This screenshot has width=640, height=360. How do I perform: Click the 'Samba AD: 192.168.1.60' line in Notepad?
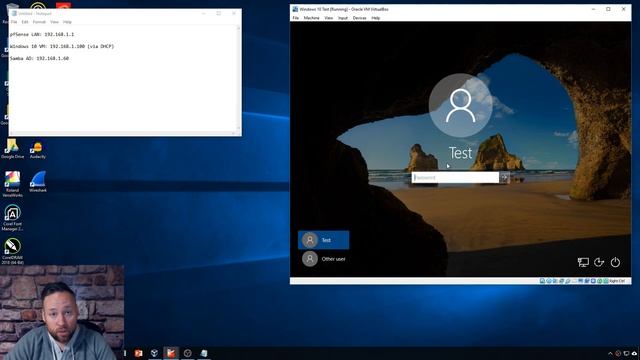[x=39, y=58]
